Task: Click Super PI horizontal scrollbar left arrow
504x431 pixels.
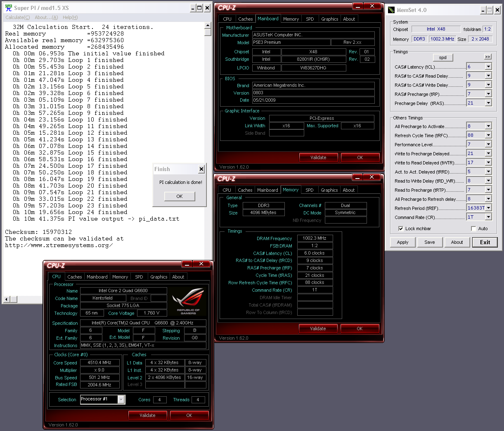Action: tap(7, 299)
